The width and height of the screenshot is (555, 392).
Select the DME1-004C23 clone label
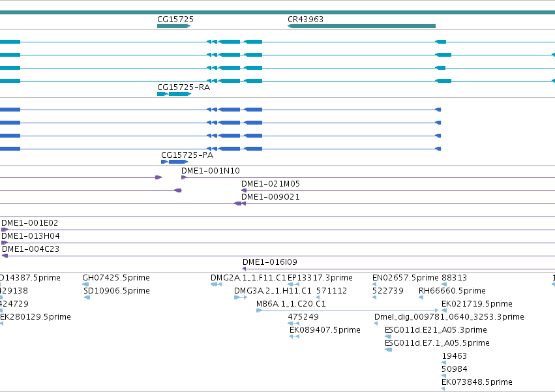31,249
